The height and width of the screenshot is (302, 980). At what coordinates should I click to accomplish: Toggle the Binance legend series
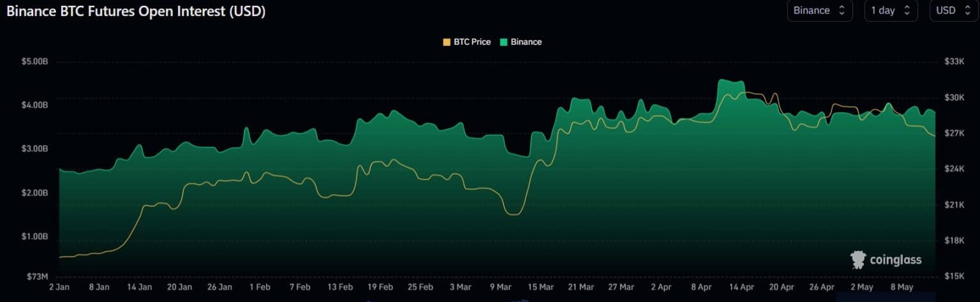(521, 42)
